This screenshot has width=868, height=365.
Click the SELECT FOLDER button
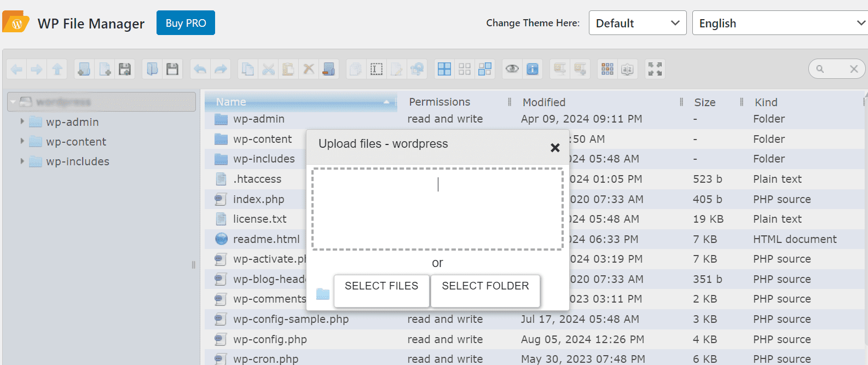485,291
